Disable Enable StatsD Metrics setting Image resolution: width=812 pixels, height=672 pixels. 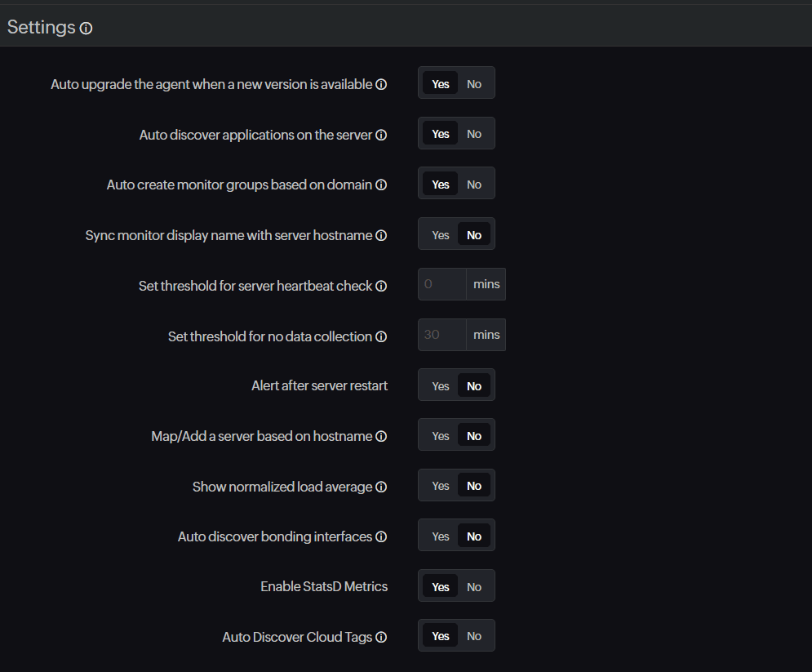474,586
